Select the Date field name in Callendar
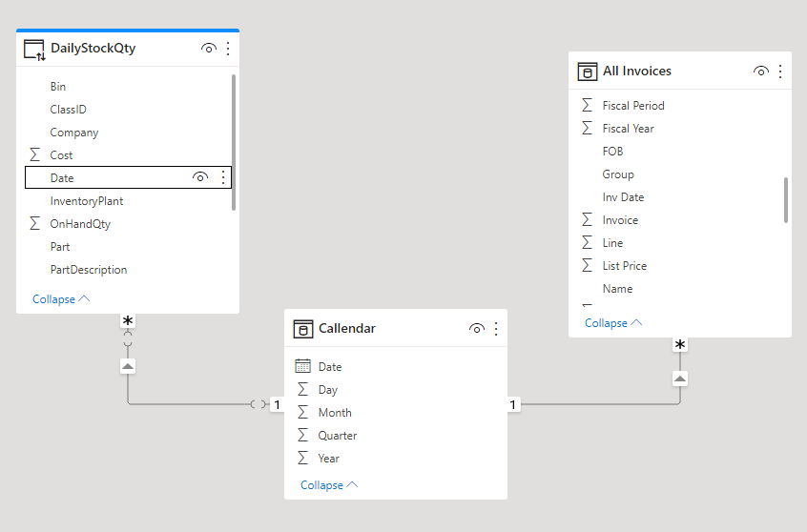807x532 pixels. [330, 367]
